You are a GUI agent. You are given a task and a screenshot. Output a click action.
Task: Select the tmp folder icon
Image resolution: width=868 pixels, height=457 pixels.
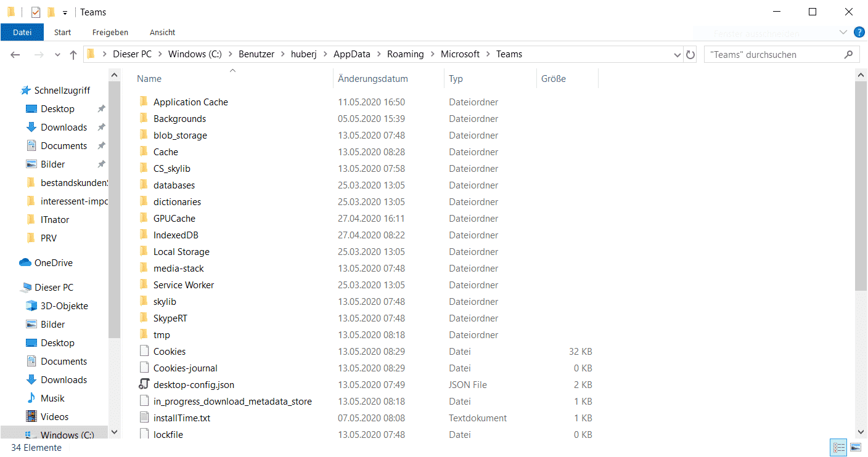tap(144, 334)
